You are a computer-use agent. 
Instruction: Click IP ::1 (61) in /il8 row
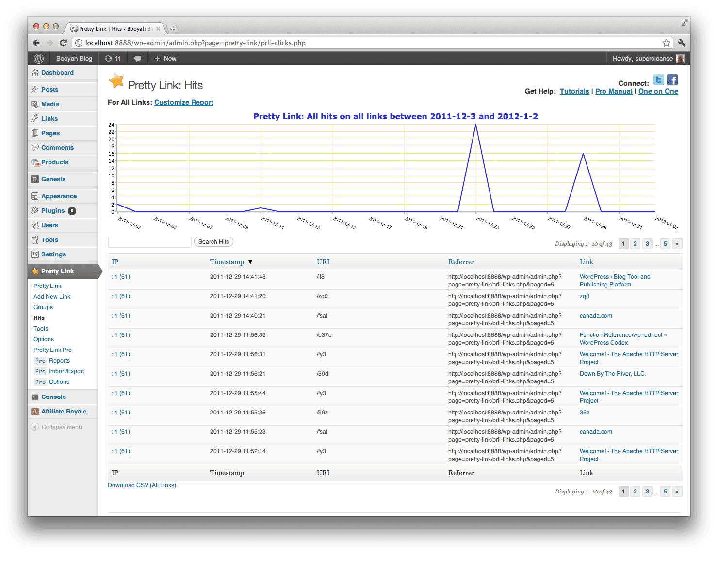[x=121, y=277]
